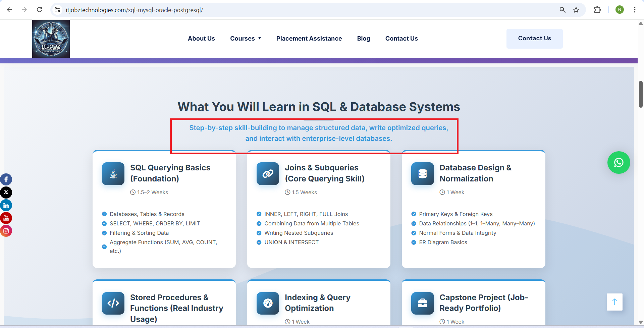The image size is (644, 328).
Task: Click the highlighted Contact Us button
Action: point(534,39)
